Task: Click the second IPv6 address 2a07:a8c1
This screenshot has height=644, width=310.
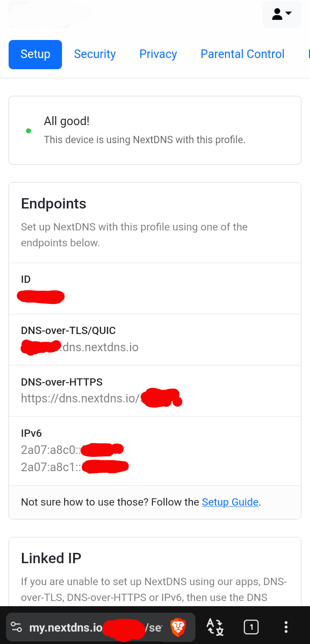Action: coord(73,467)
